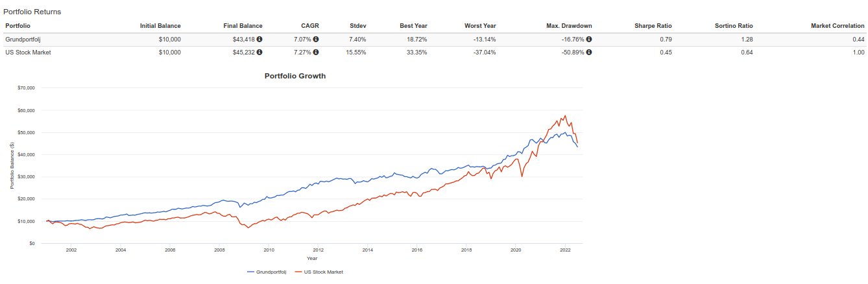Click the Grundportfolj row name in table
Viewport: 868px width, 284px height.
[23, 40]
